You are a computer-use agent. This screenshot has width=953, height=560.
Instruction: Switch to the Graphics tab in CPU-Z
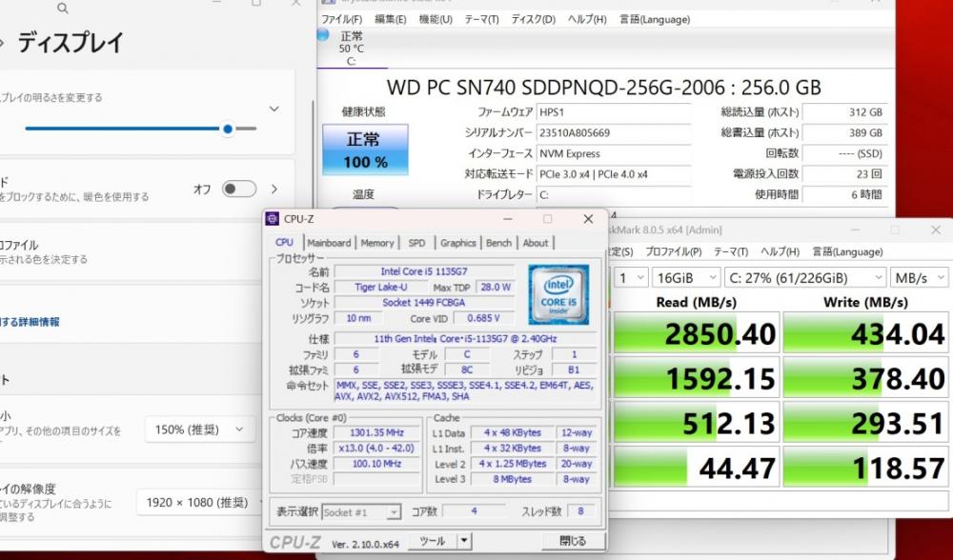click(x=458, y=243)
